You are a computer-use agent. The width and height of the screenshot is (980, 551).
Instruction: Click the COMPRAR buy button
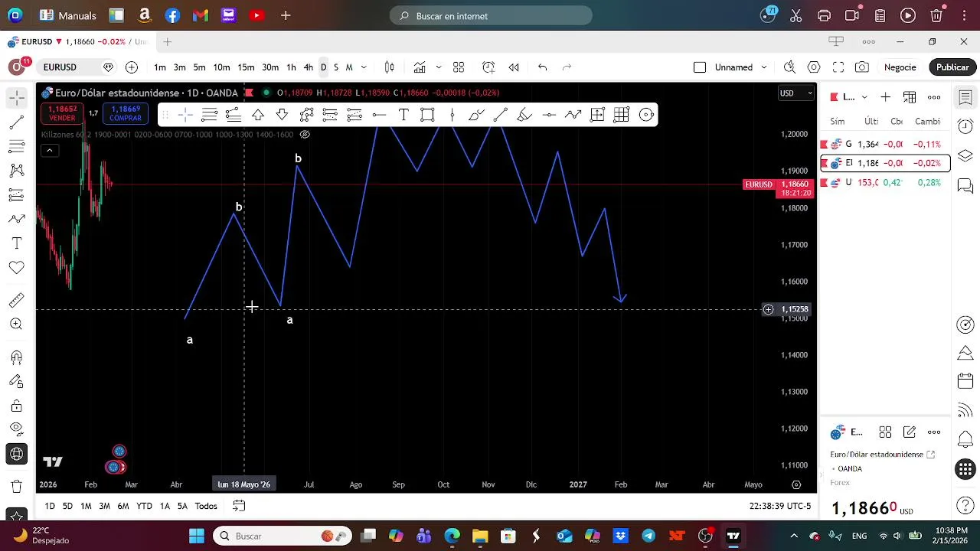click(x=126, y=114)
